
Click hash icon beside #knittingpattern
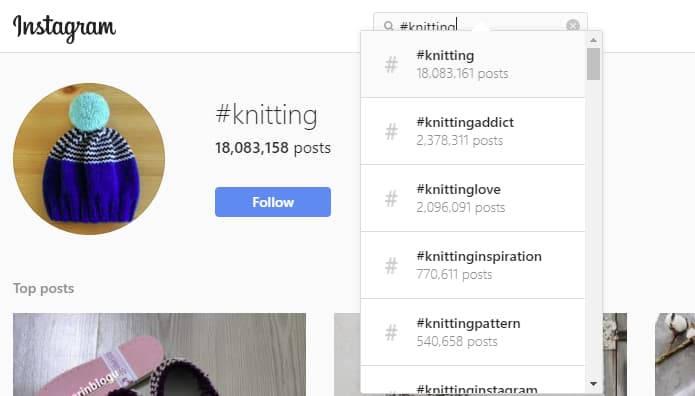(391, 333)
